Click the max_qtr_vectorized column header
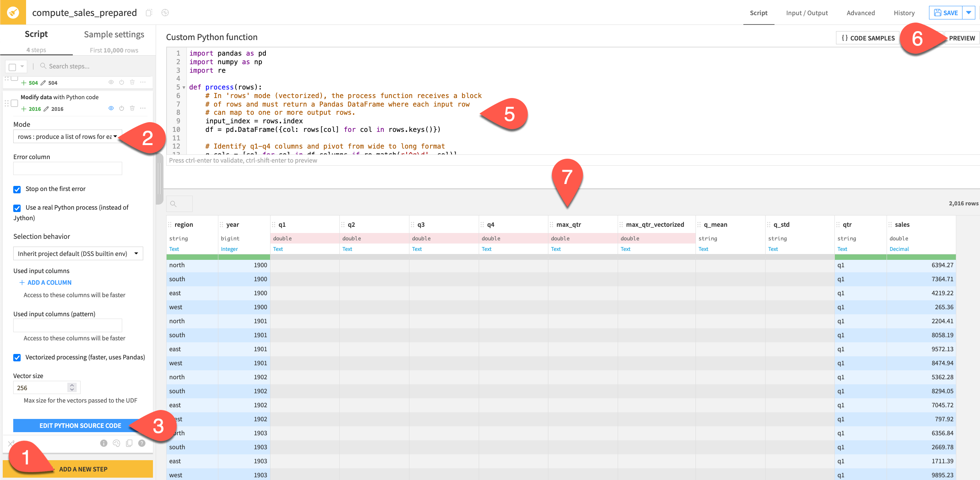 tap(655, 224)
